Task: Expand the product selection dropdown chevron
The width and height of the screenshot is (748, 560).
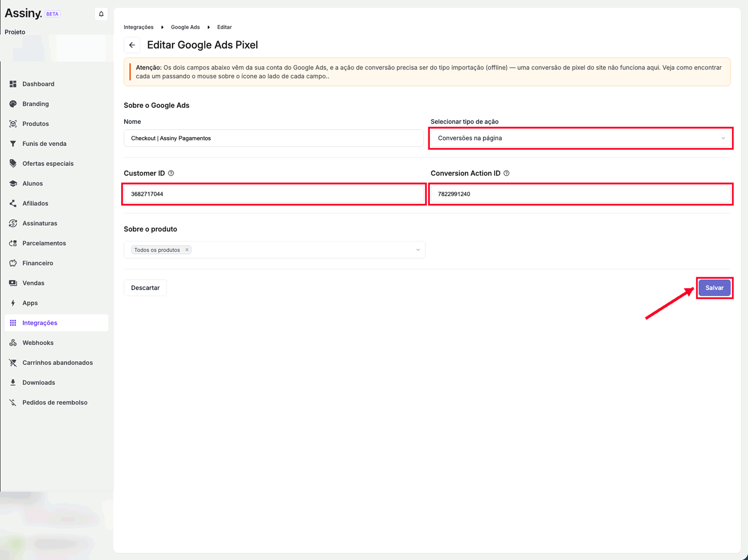Action: coord(418,250)
